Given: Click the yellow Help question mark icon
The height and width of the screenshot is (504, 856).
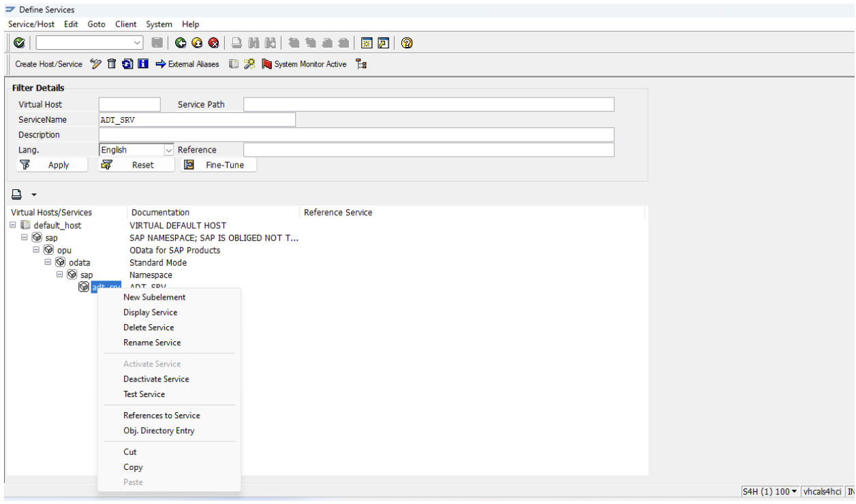Looking at the screenshot, I should (x=407, y=43).
